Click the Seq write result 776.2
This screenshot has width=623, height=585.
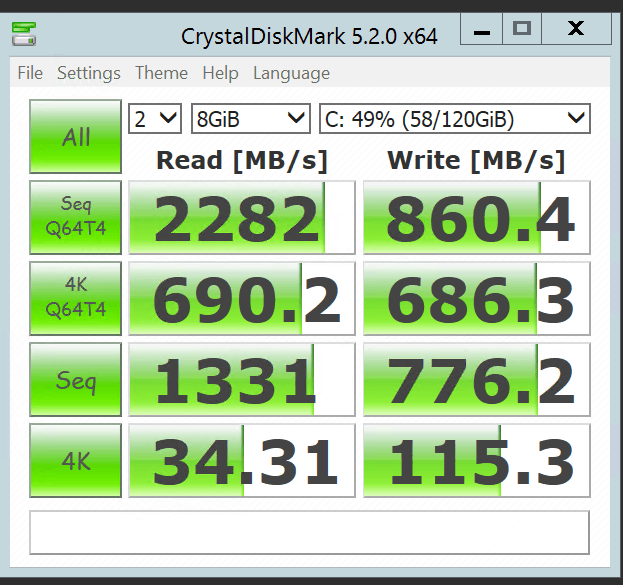[x=477, y=380]
